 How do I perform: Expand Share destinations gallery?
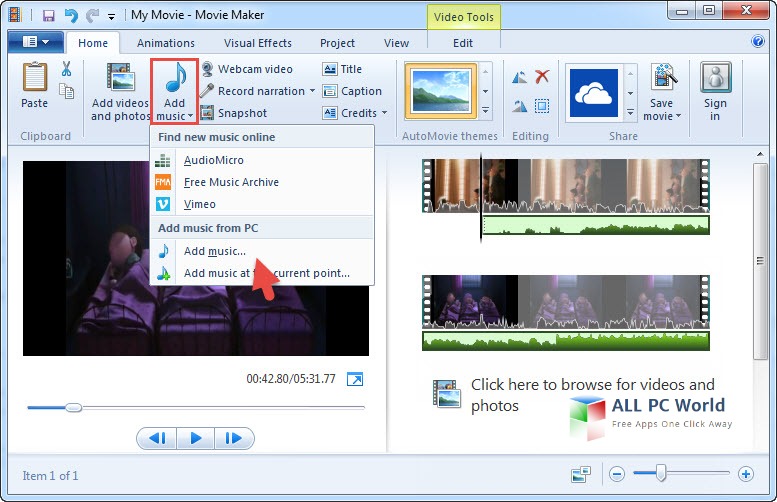point(630,112)
